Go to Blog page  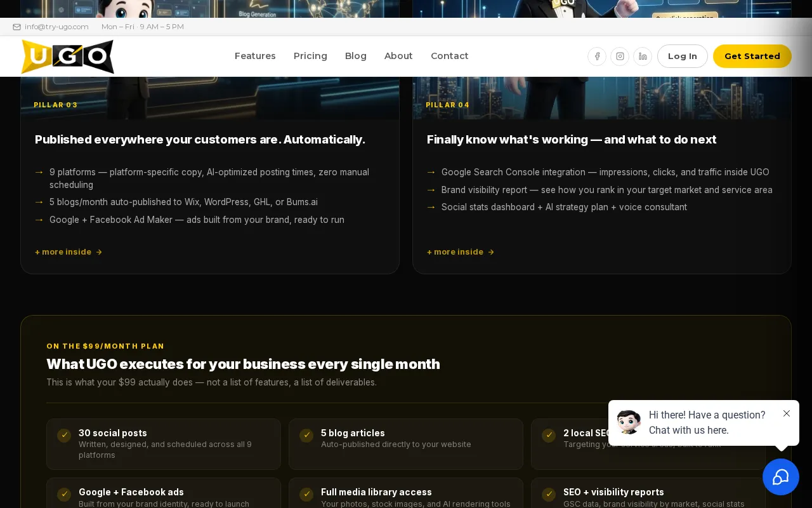[x=356, y=56]
